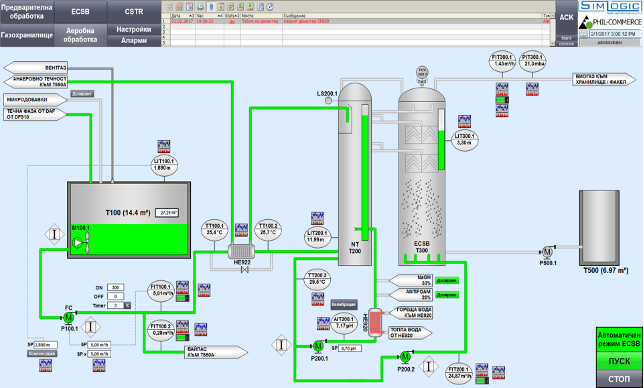Open trend icon below PIT300.1 gauge
This screenshot has height=388, width=644.
coord(532,89)
